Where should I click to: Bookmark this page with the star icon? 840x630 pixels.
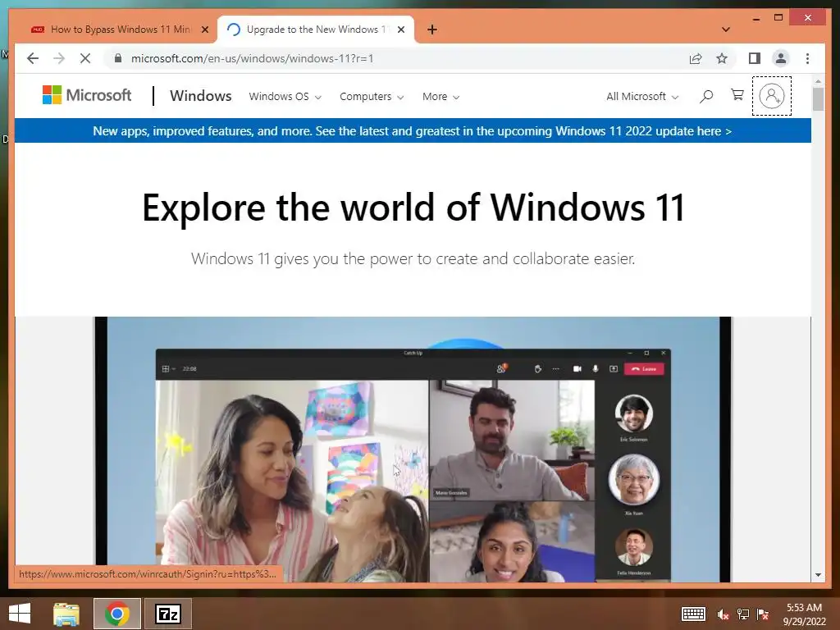722,58
